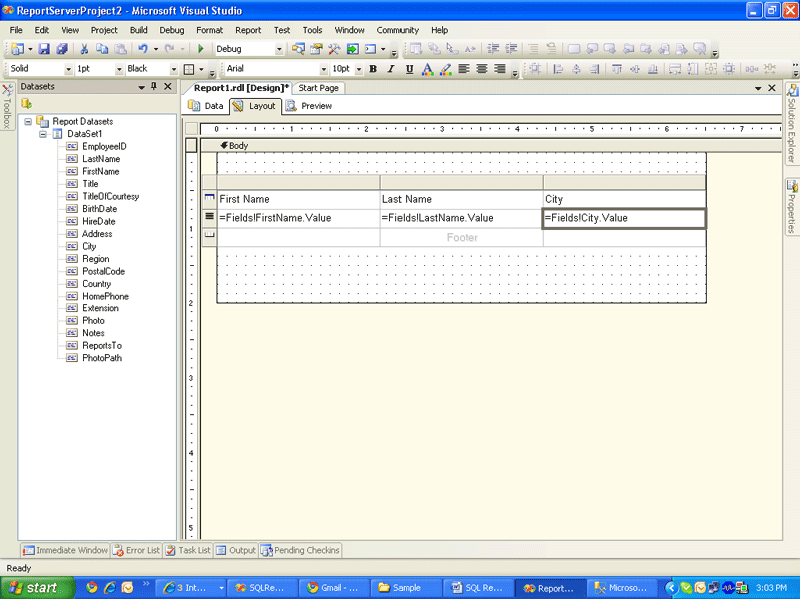Toggle Bold formatting
Viewport: 800px width, 599px height.
[373, 69]
